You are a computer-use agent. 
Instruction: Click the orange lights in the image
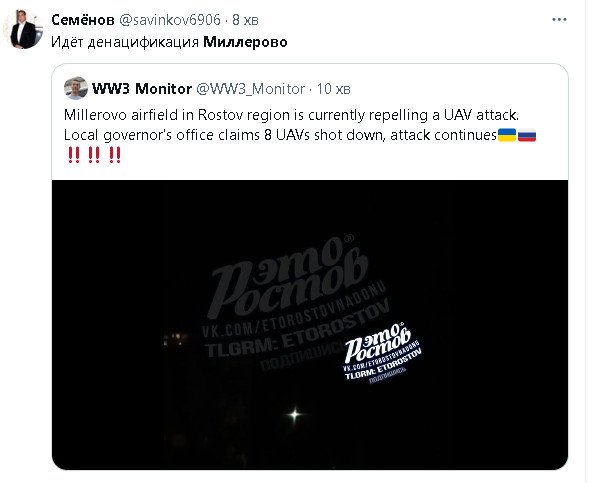point(176,338)
